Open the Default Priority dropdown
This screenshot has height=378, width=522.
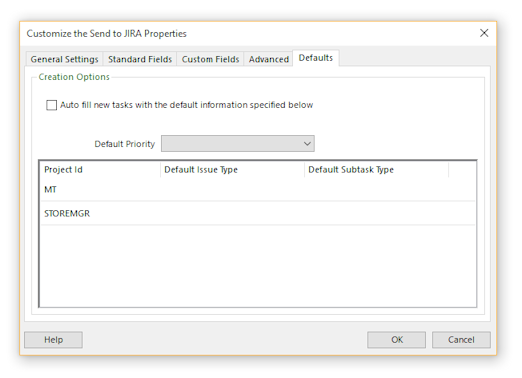[238, 144]
